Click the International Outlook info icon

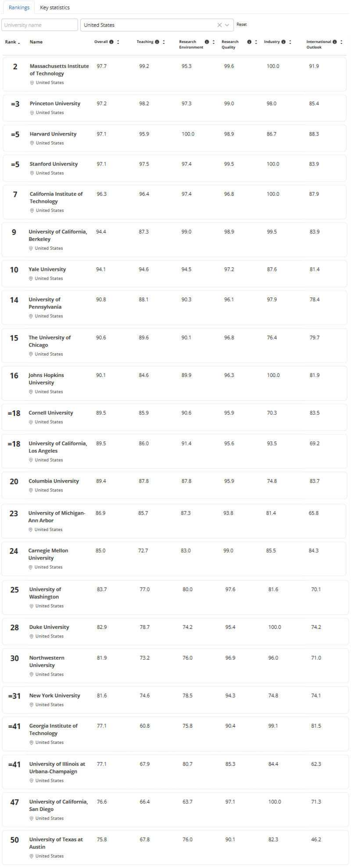click(x=335, y=42)
